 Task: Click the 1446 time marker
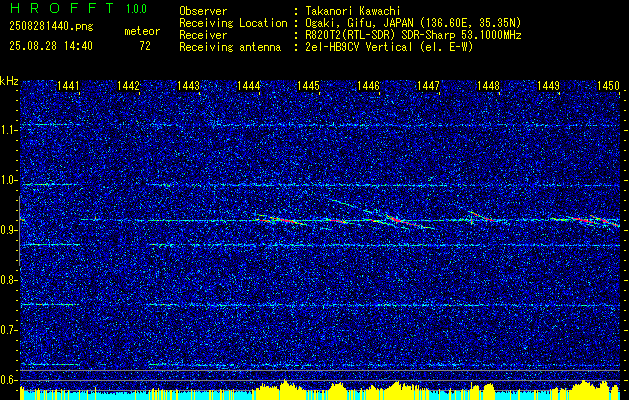(x=368, y=85)
